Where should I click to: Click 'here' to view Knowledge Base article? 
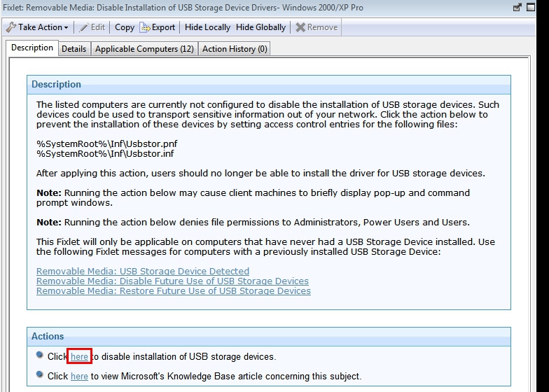(x=79, y=376)
